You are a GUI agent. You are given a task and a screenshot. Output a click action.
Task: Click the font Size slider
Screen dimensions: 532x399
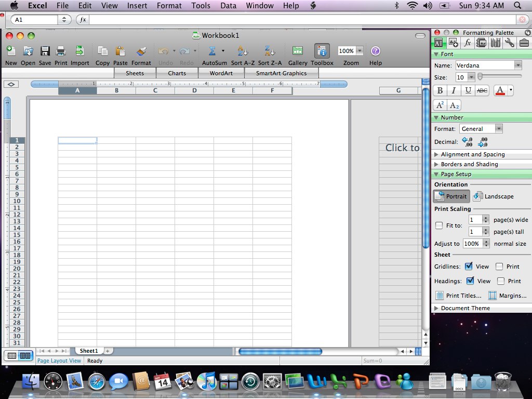(500, 76)
